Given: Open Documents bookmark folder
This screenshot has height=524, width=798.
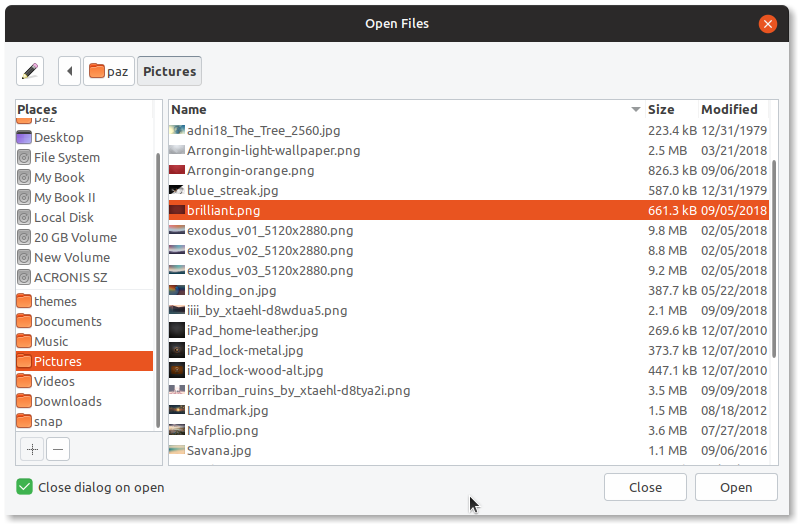Looking at the screenshot, I should [84, 322].
